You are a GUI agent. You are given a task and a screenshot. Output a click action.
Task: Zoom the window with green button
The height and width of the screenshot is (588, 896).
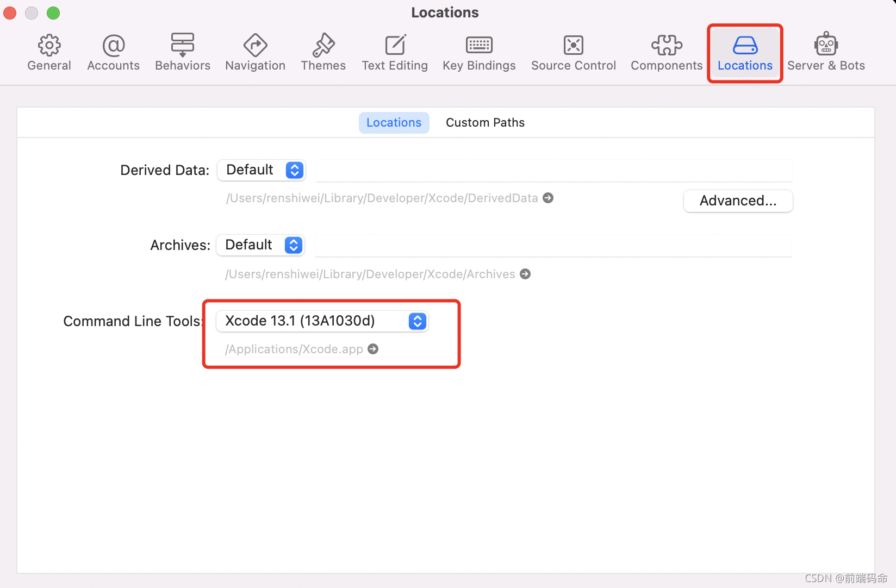point(53,13)
